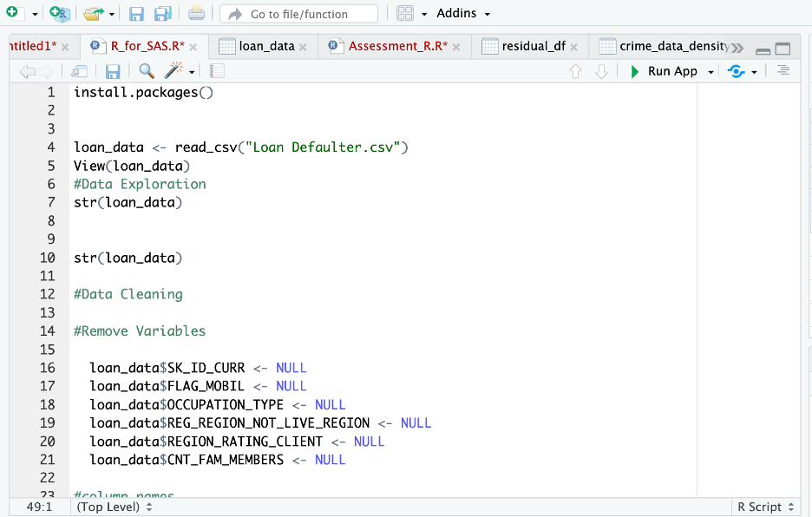Image resolution: width=812 pixels, height=517 pixels.
Task: Change file type via R Script selector
Action: tap(766, 507)
